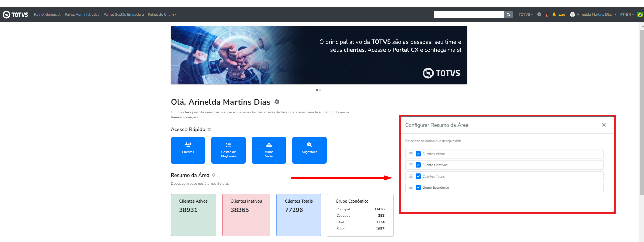Click the Brazil flag icon

click(x=640, y=15)
